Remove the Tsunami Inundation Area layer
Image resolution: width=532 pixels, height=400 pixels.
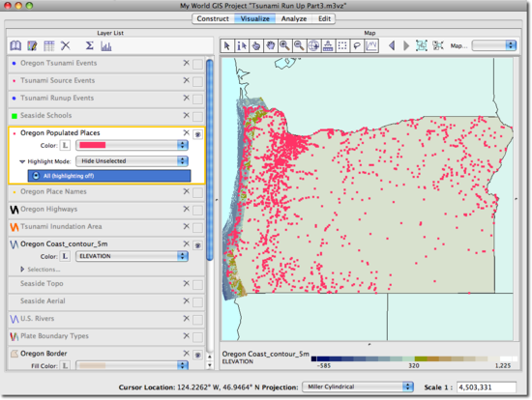click(187, 226)
